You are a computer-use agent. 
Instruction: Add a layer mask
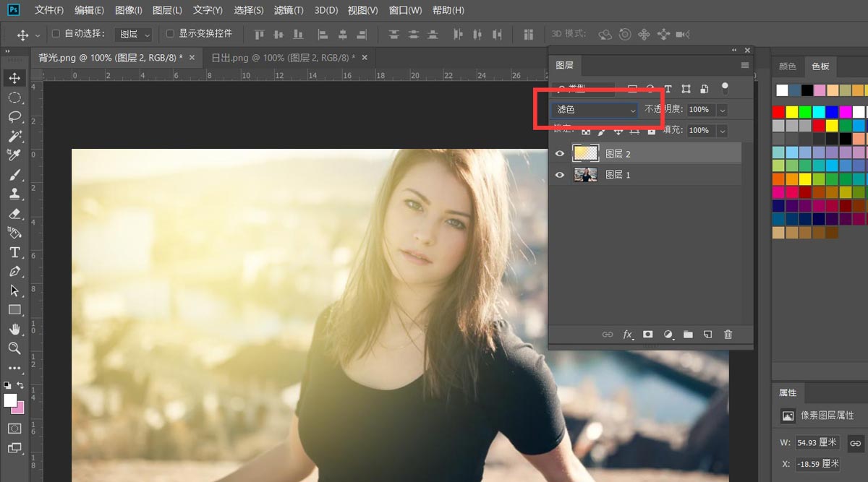pyautogui.click(x=648, y=335)
